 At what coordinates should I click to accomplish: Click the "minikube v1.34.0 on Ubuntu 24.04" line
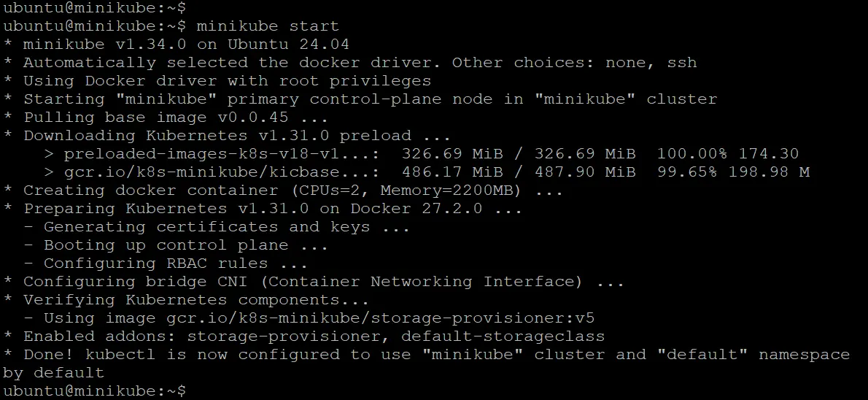pos(186,45)
